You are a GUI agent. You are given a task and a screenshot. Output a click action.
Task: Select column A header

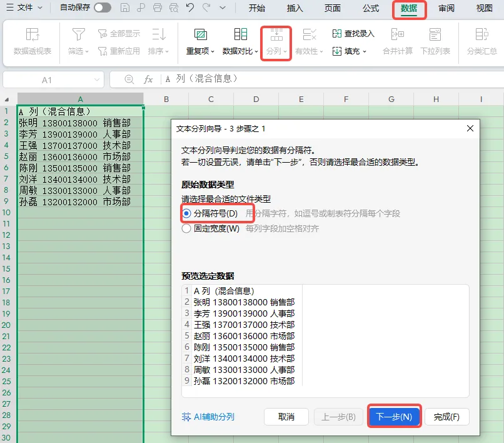pos(81,99)
